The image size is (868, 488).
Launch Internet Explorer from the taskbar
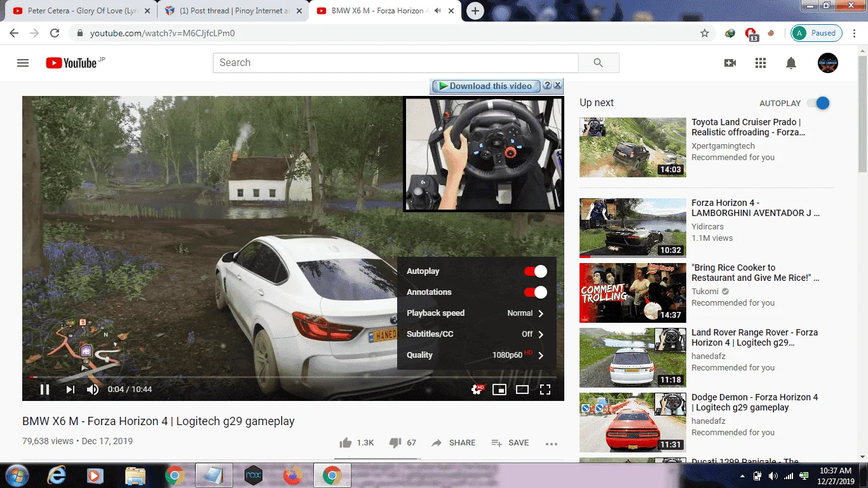click(x=57, y=475)
